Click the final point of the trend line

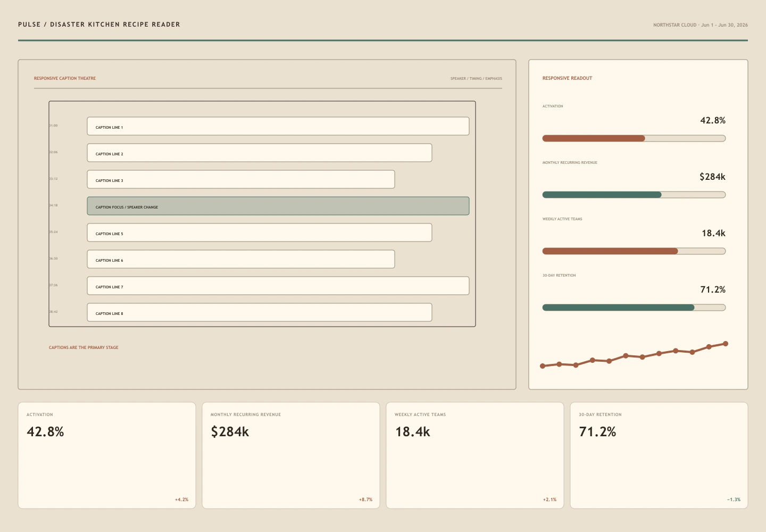[x=726, y=344]
